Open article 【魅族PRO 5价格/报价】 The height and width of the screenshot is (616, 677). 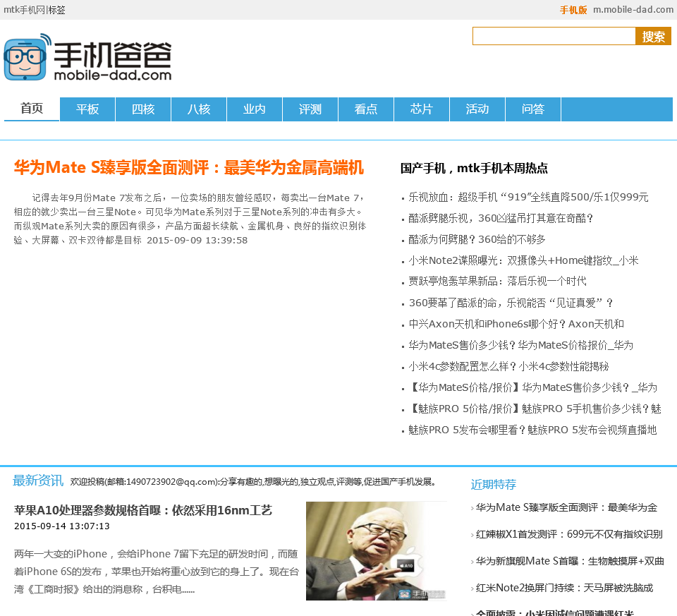[535, 409]
